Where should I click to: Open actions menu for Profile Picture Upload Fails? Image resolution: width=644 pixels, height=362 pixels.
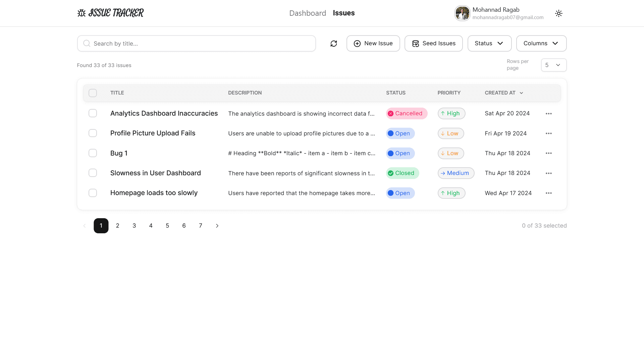549,133
